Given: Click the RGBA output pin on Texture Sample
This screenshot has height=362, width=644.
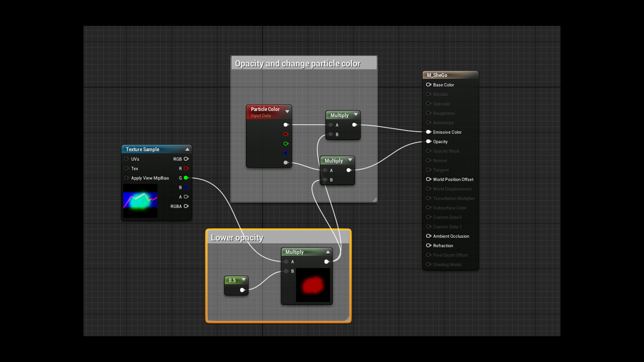Looking at the screenshot, I should (x=186, y=206).
